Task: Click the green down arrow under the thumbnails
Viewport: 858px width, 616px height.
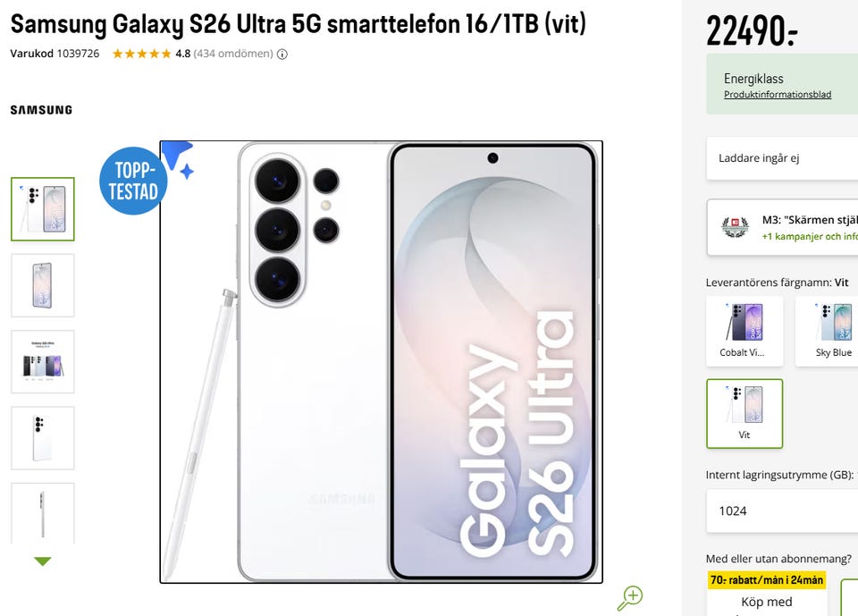Action: pyautogui.click(x=43, y=561)
